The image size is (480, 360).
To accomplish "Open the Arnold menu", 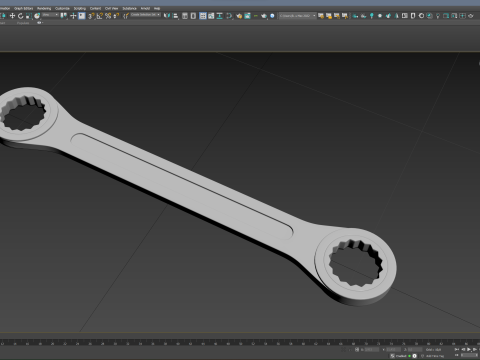I will point(145,8).
